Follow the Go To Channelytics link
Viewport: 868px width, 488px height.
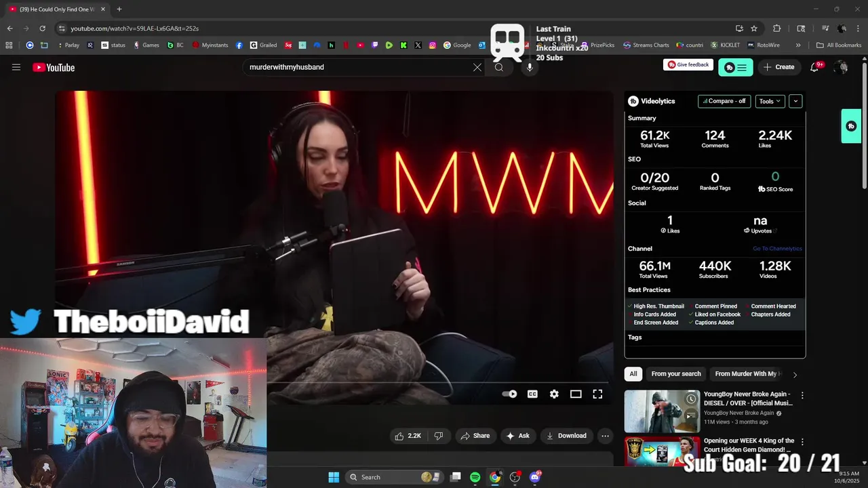tap(777, 249)
